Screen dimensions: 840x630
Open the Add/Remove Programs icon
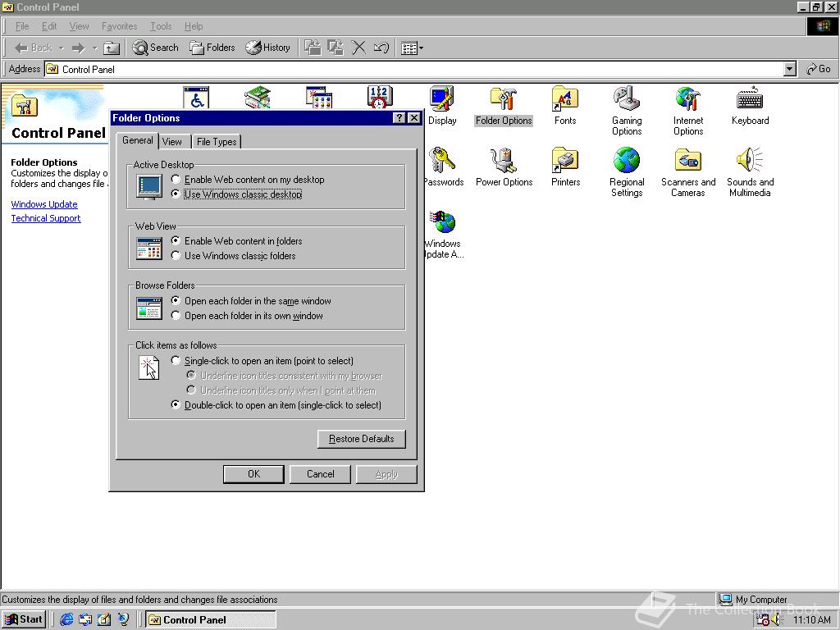point(319,98)
